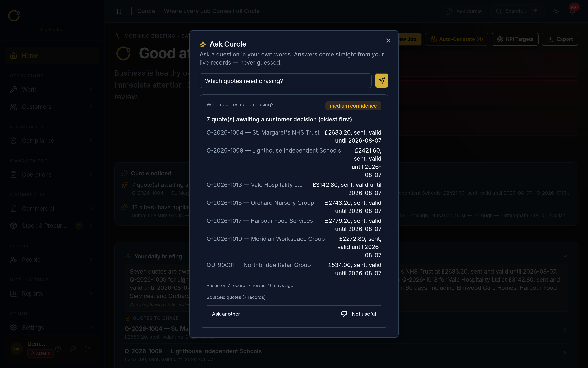
Task: Toggle the light/dark theme sun icon
Action: tap(556, 11)
